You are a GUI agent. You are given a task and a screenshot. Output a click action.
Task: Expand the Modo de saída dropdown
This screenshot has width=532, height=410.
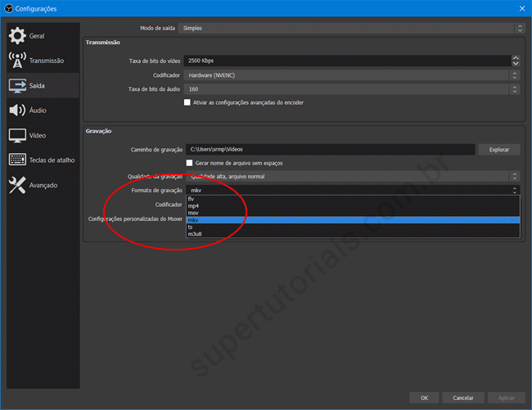coord(353,28)
